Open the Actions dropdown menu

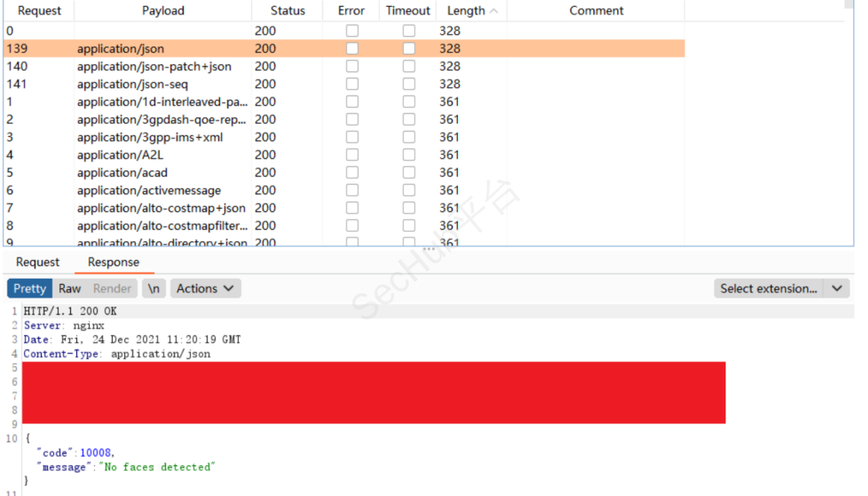point(205,289)
